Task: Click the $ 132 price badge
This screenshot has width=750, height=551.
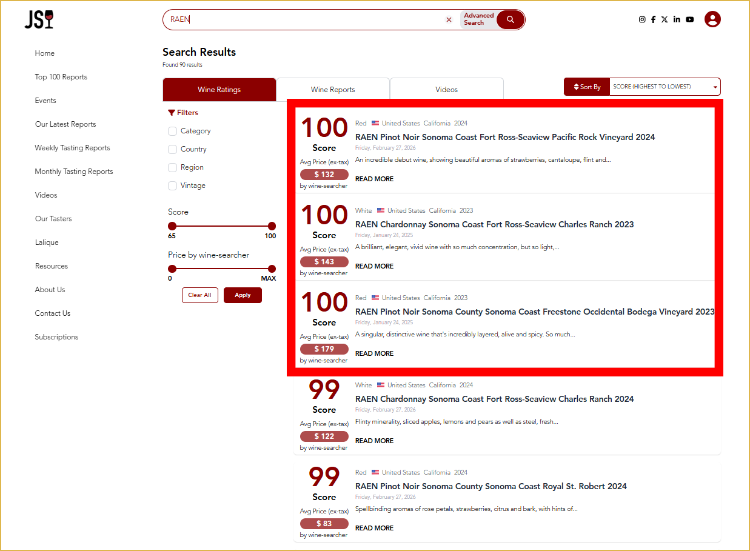Action: click(x=324, y=175)
